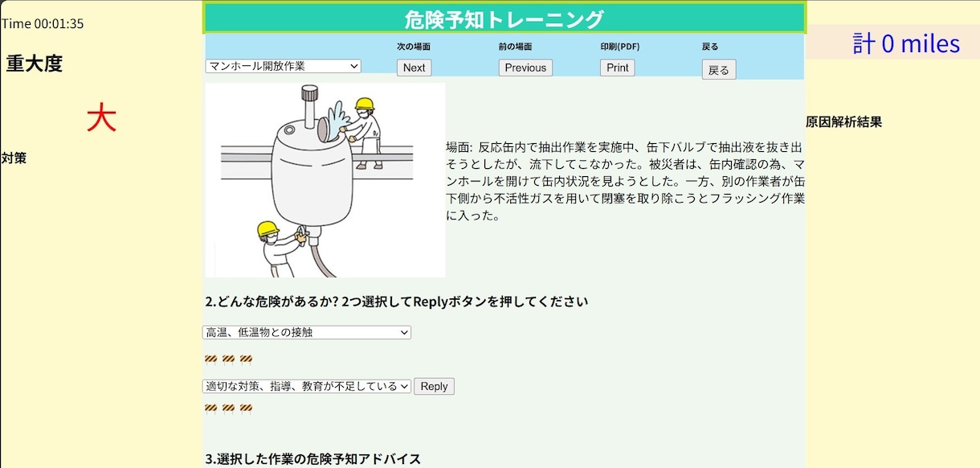
Task: Click the Next button
Action: point(414,68)
